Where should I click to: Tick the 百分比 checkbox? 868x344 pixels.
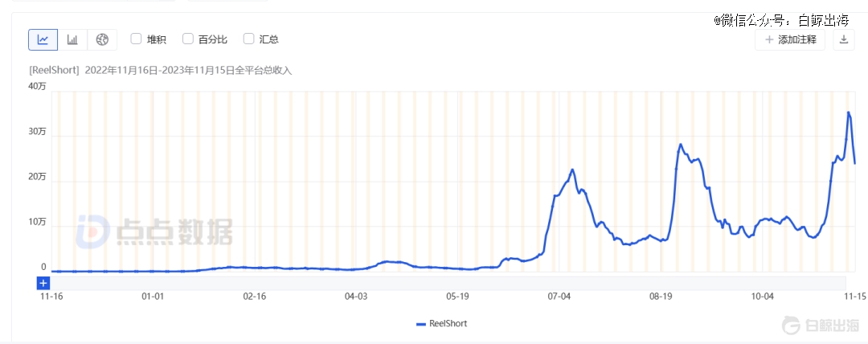coord(188,39)
